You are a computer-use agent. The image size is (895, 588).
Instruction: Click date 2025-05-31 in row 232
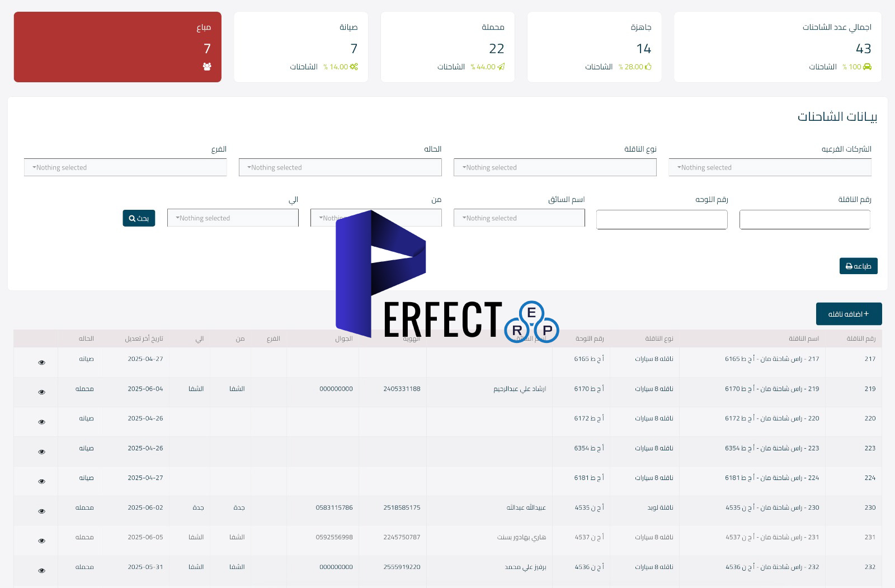coord(145,567)
